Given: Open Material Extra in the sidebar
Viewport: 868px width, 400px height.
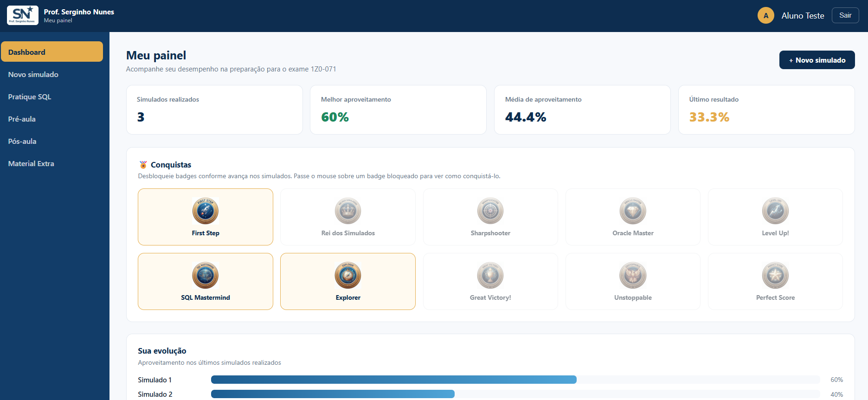Looking at the screenshot, I should [x=52, y=163].
